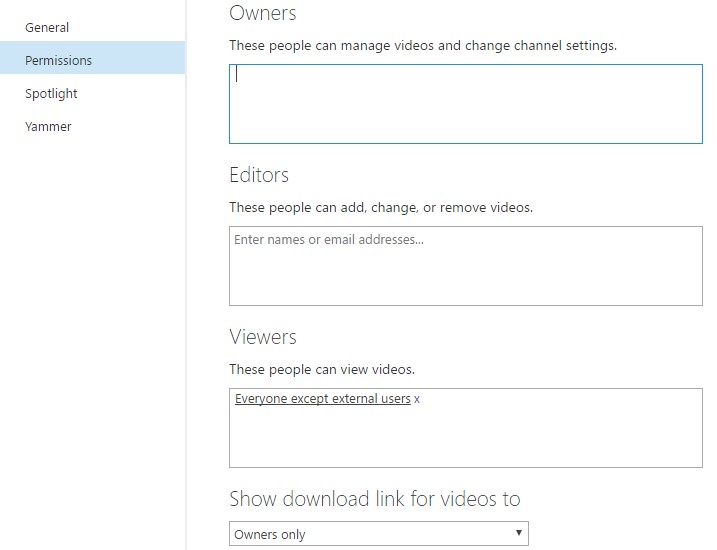Focus the Editors names or email field
The image size is (717, 550).
(466, 266)
